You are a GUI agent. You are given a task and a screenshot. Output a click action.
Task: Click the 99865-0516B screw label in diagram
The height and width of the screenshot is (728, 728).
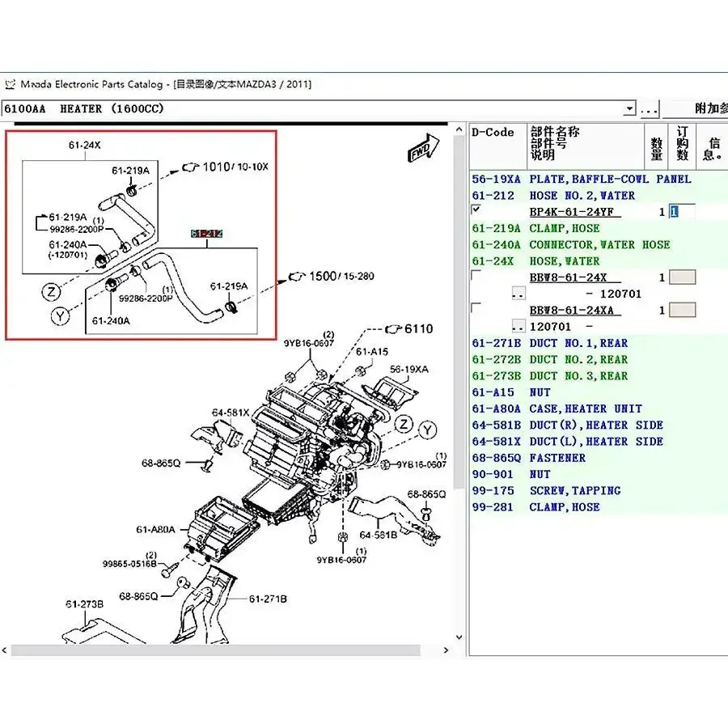coord(129,564)
